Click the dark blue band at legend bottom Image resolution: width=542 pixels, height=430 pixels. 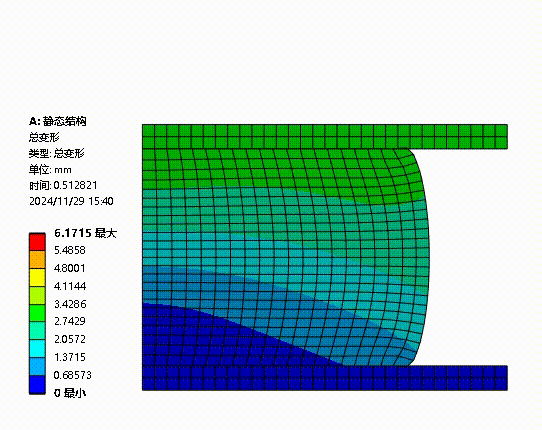click(x=37, y=385)
